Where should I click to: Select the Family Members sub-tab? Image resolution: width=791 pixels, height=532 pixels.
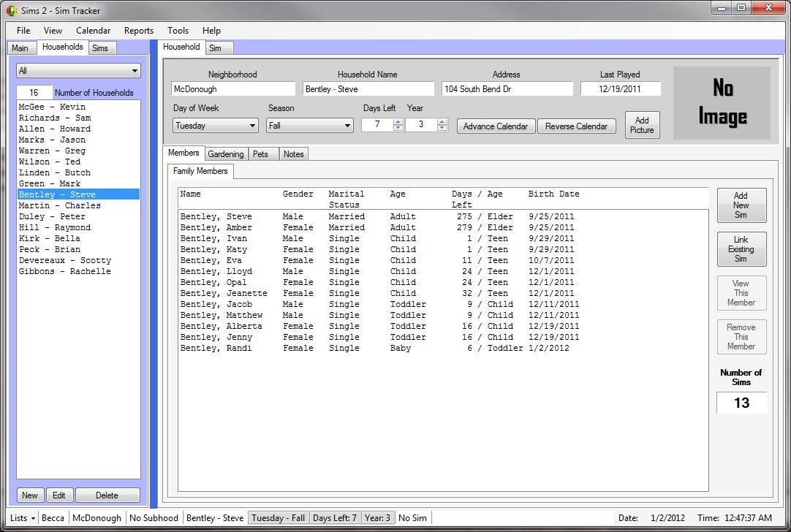point(200,171)
